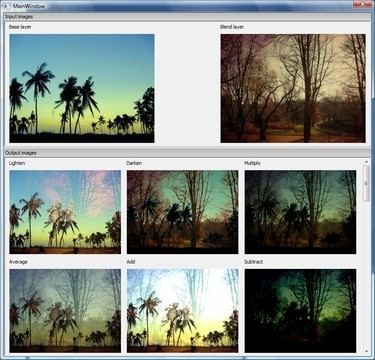Close the MainWindow with red X

click(362, 4)
